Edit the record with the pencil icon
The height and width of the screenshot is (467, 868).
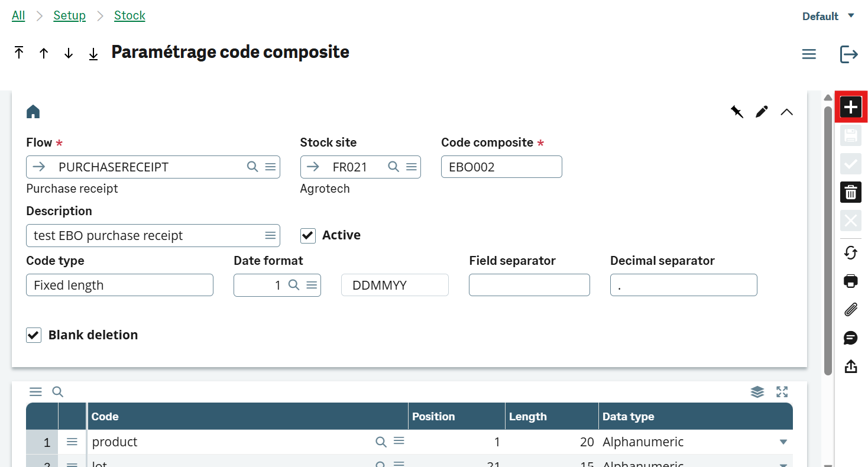pyautogui.click(x=762, y=111)
